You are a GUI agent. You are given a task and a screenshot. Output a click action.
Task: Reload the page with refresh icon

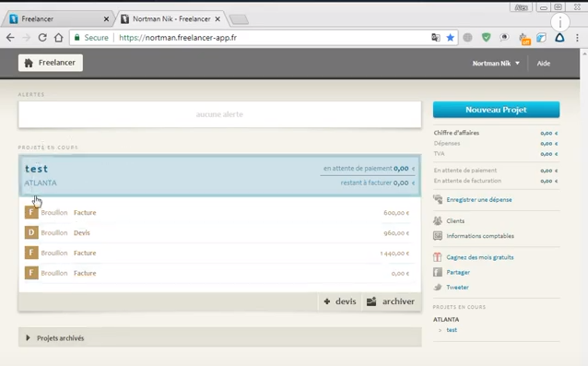tap(42, 38)
